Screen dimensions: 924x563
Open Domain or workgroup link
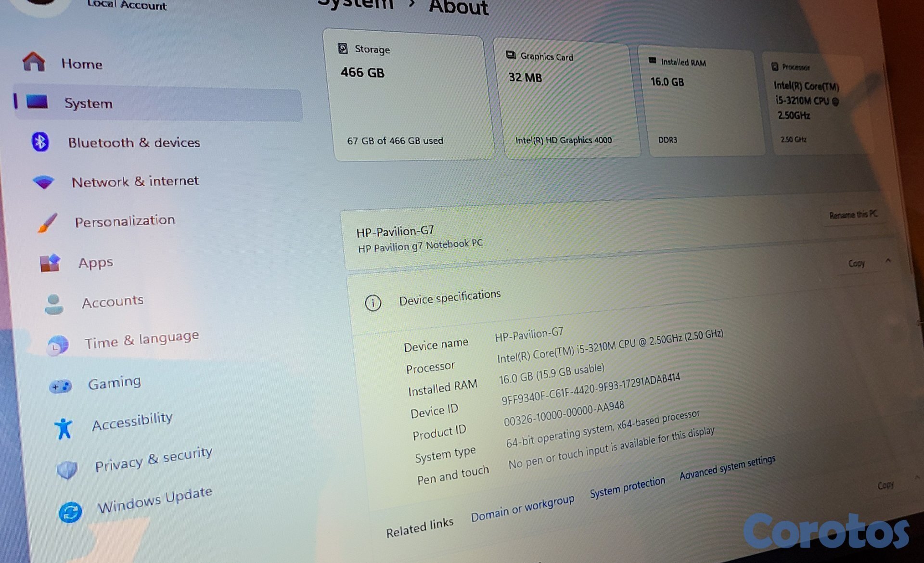pos(522,508)
